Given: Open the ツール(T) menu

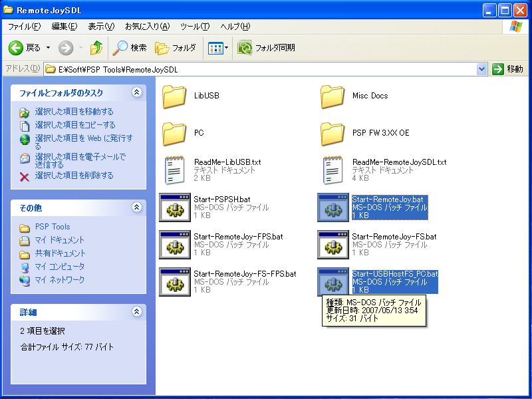Looking at the screenshot, I should [x=195, y=27].
